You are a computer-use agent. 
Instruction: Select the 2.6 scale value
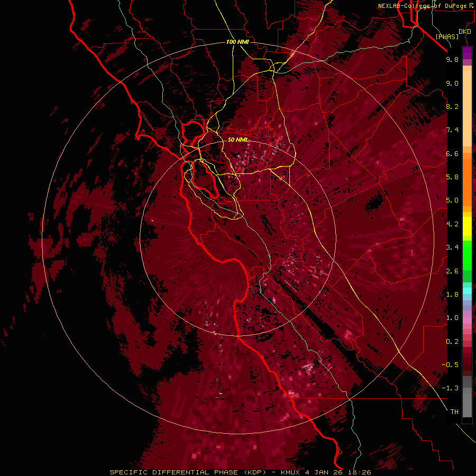[452, 271]
